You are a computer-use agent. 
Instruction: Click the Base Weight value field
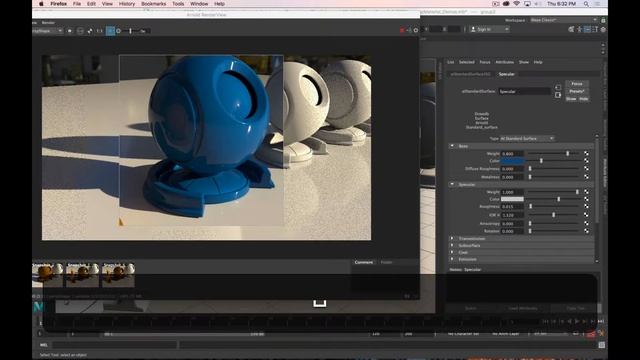click(x=512, y=154)
